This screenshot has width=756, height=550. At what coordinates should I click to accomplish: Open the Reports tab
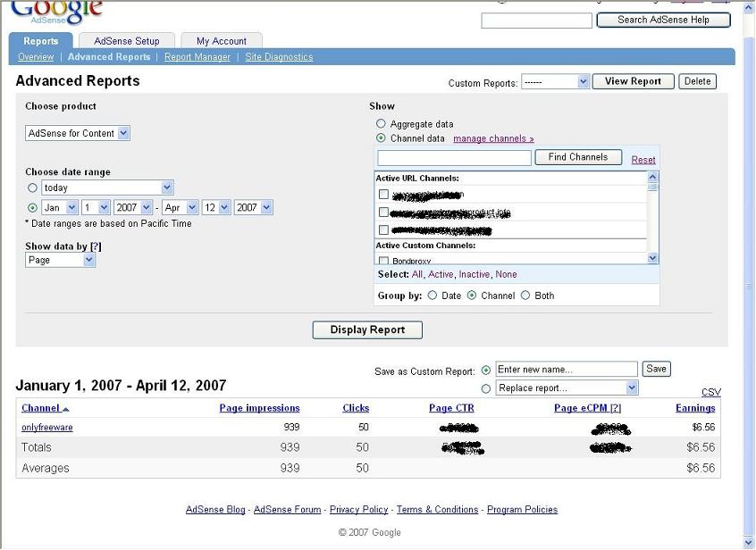(x=41, y=41)
